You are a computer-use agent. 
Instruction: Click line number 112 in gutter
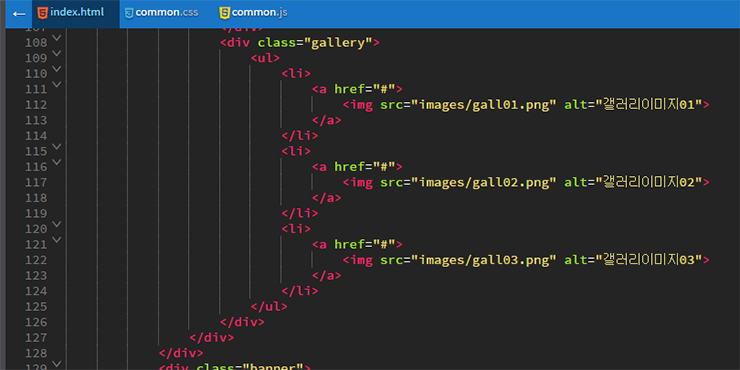pyautogui.click(x=36, y=105)
